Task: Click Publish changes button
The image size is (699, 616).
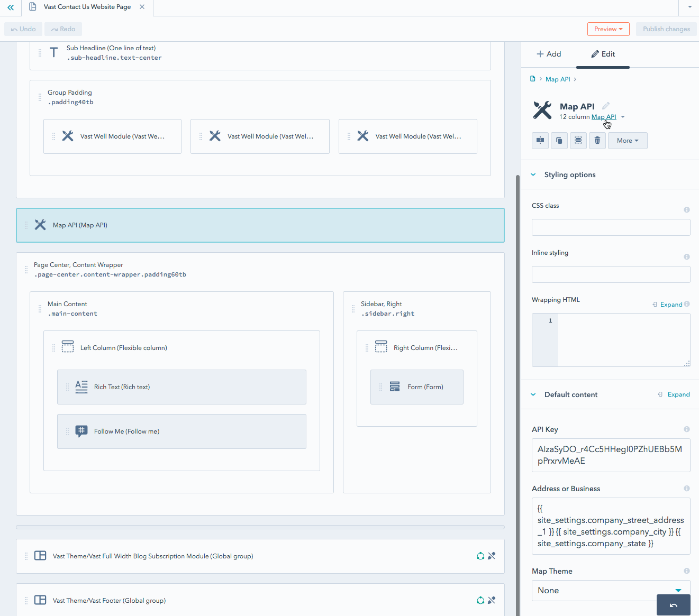Action: [x=666, y=29]
